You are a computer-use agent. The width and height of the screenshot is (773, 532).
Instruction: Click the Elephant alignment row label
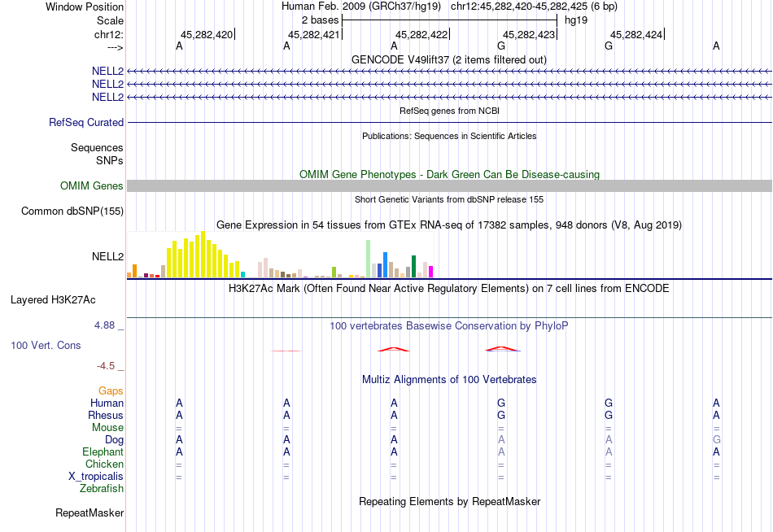103,452
